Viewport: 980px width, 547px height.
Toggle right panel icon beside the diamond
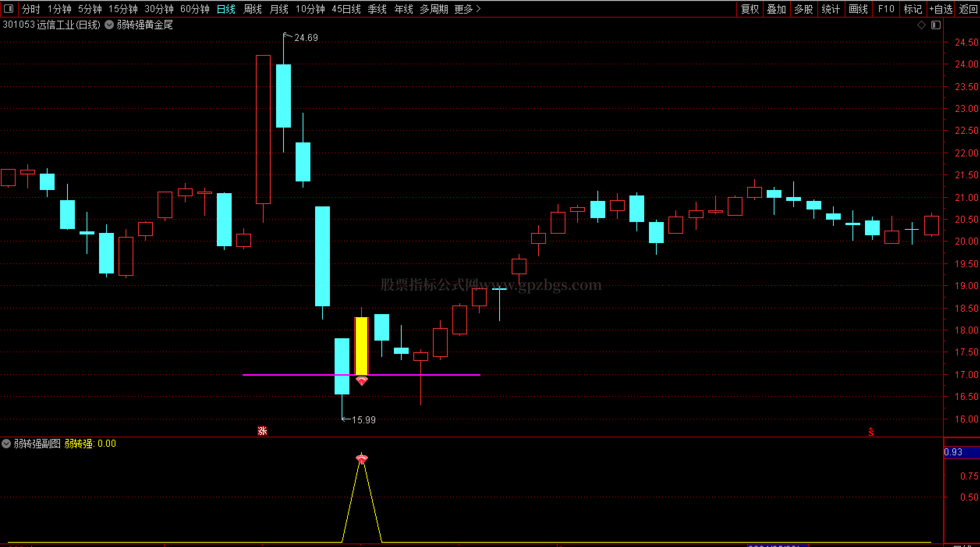pyautogui.click(x=936, y=25)
